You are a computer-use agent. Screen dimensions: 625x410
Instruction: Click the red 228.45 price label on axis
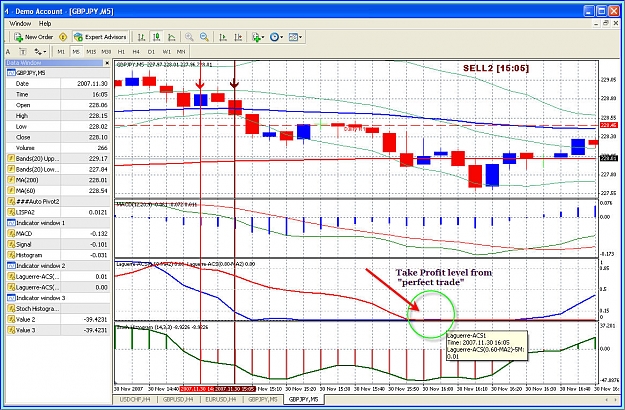click(x=608, y=126)
